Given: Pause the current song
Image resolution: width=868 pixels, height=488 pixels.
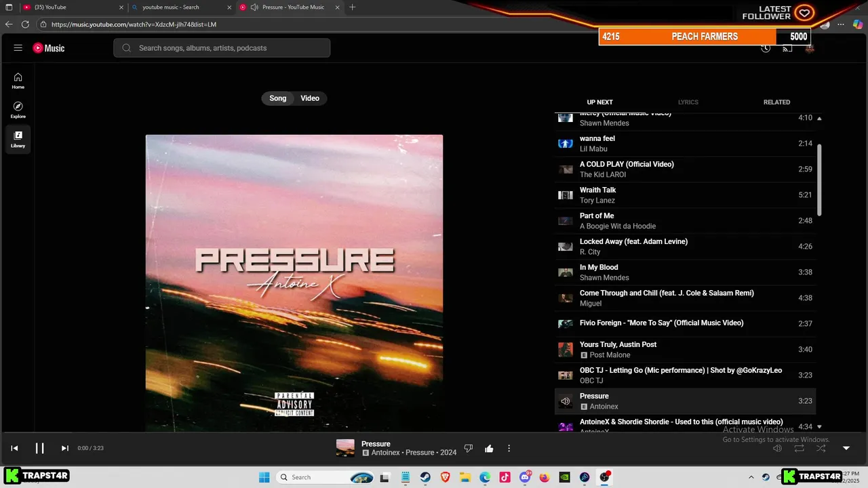Looking at the screenshot, I should tap(39, 448).
